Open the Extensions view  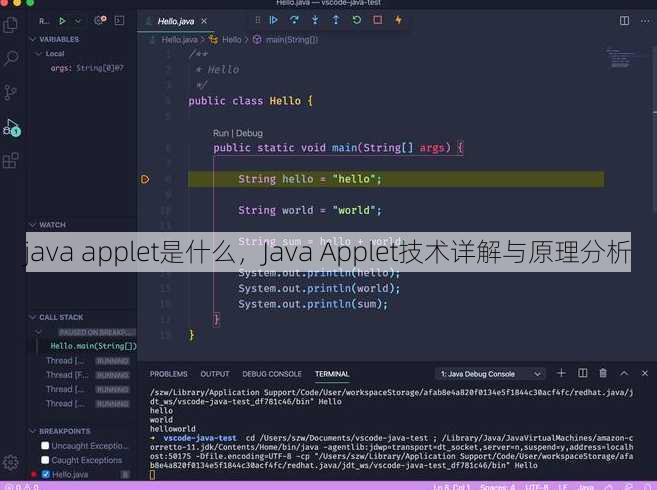(10, 161)
